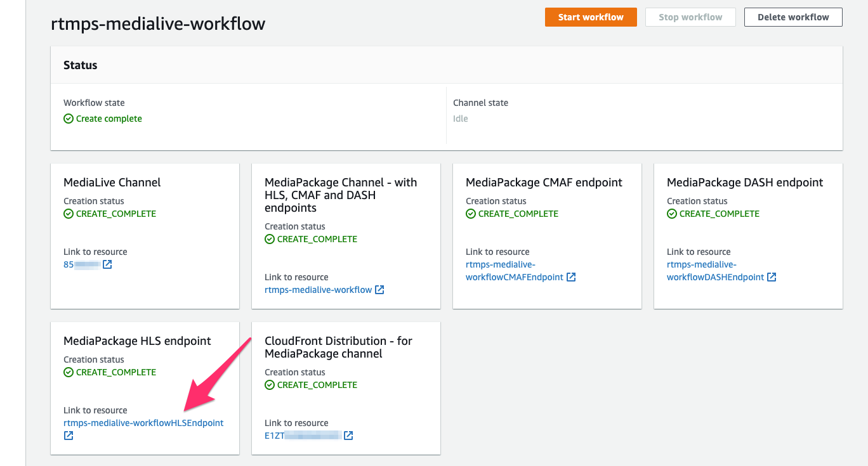
Task: Click the DASH endpoint CREATE_COMPLETE check icon
Action: pyautogui.click(x=672, y=214)
